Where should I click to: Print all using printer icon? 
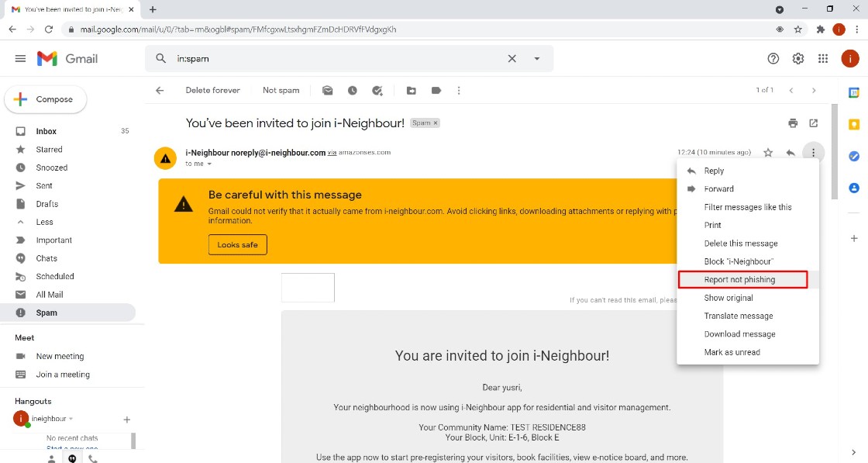pyautogui.click(x=794, y=123)
